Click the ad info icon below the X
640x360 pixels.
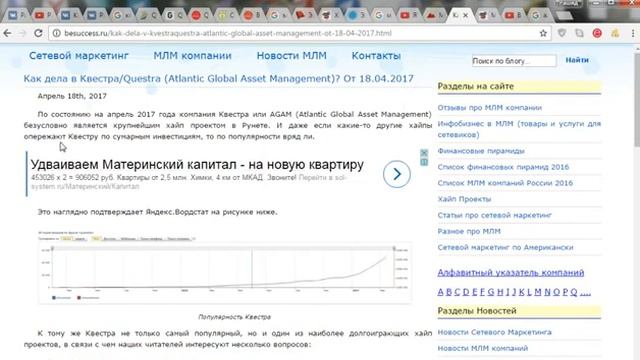click(x=424, y=162)
